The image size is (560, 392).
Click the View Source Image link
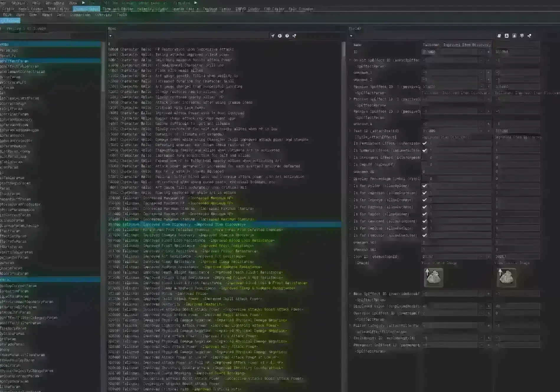click(439, 263)
